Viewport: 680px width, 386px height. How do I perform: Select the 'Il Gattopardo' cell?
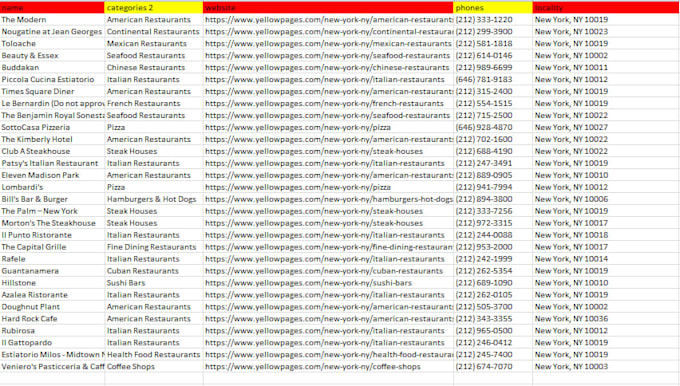pos(52,343)
